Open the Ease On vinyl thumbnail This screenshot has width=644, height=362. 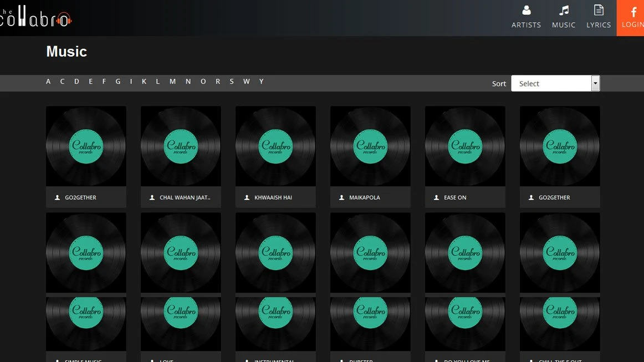coord(465,146)
